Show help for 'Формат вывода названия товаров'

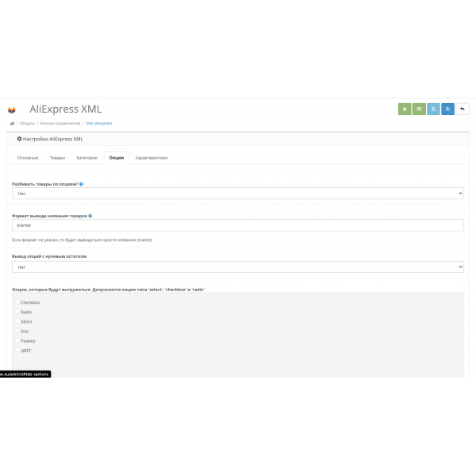(90, 216)
